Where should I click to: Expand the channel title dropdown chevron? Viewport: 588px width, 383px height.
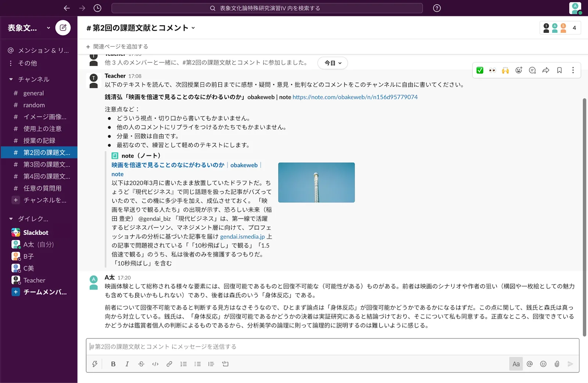(x=193, y=28)
